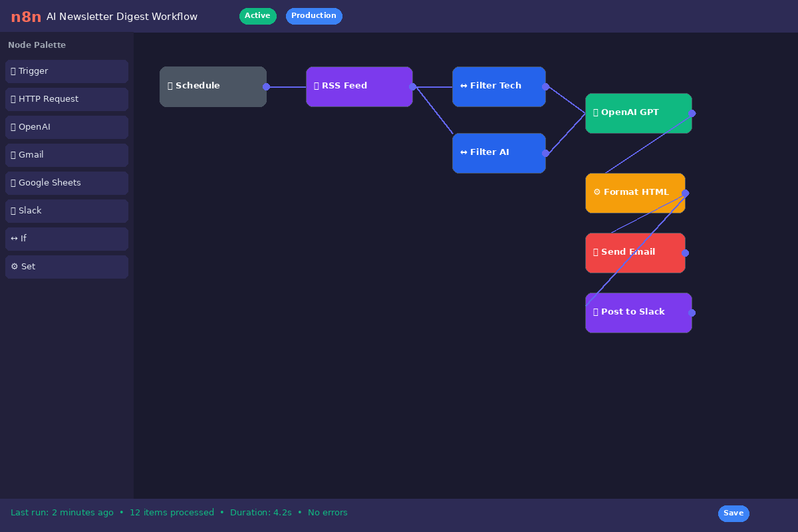Pick the Slack icon from the Node Palette
The height and width of the screenshot is (532, 798).
[12, 211]
